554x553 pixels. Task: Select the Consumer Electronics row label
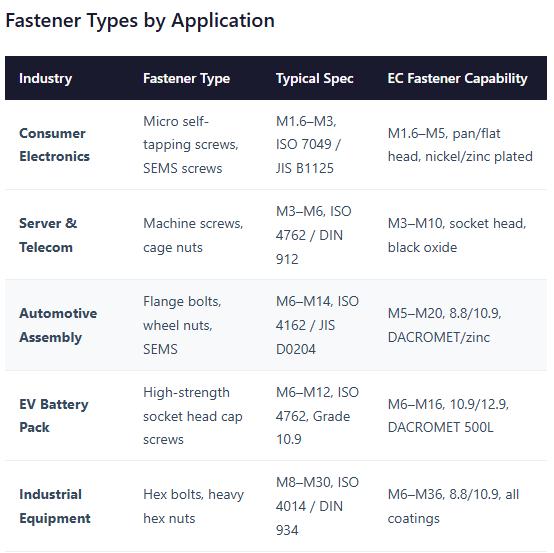54,145
